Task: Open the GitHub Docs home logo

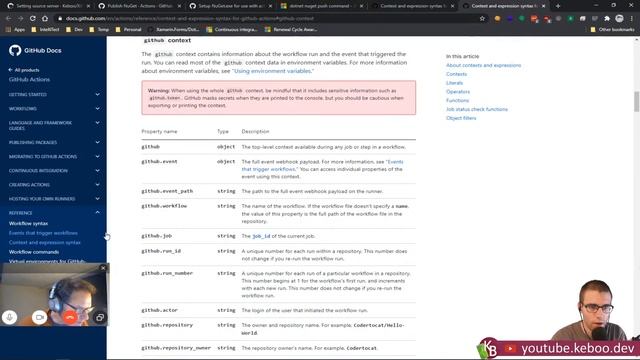Action: tap(35, 51)
